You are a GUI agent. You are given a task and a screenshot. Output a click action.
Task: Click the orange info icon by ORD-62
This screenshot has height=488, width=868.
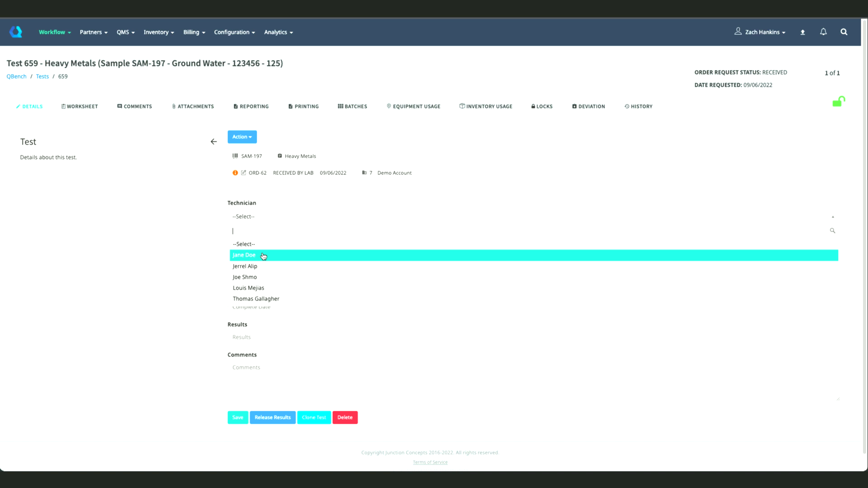(235, 173)
